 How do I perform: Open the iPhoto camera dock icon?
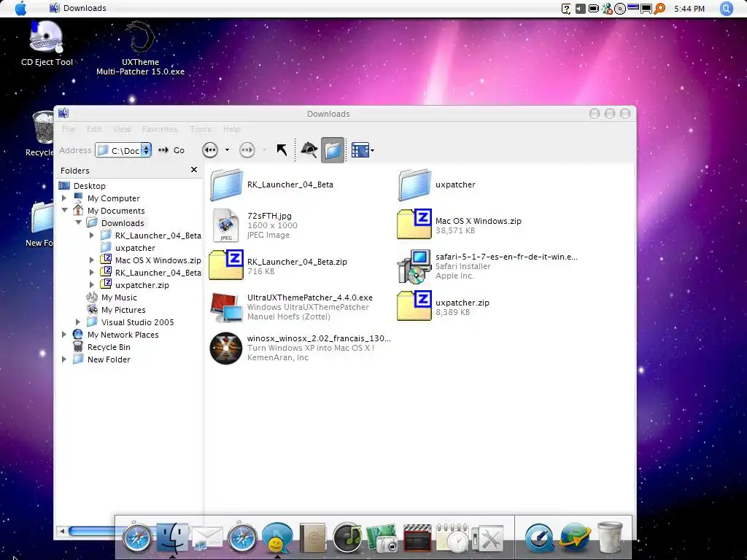(x=382, y=538)
